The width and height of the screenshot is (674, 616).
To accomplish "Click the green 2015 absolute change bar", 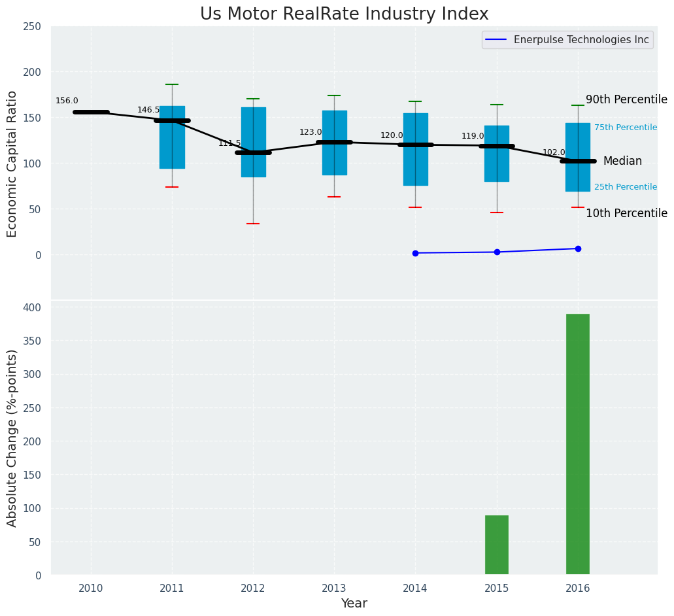I will point(497,545).
